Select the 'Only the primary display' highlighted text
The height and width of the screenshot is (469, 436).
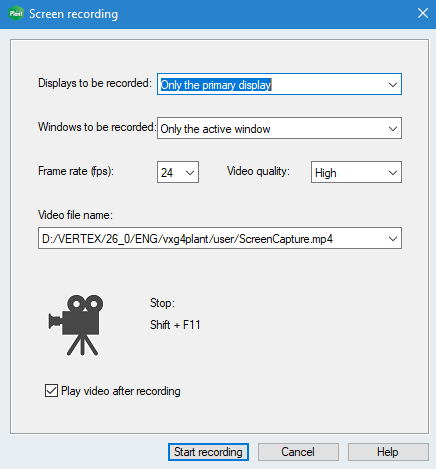216,85
